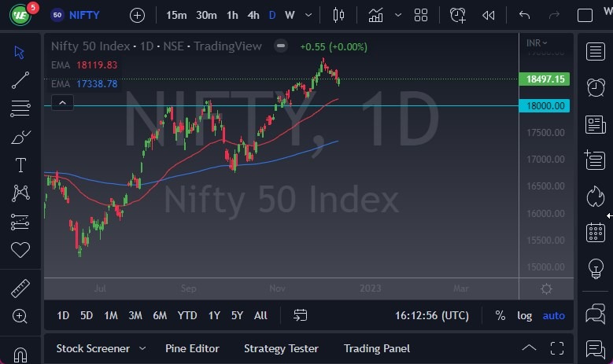Click the add symbol plus button
Image resolution: width=613 pixels, height=364 pixels.
pyautogui.click(x=137, y=16)
